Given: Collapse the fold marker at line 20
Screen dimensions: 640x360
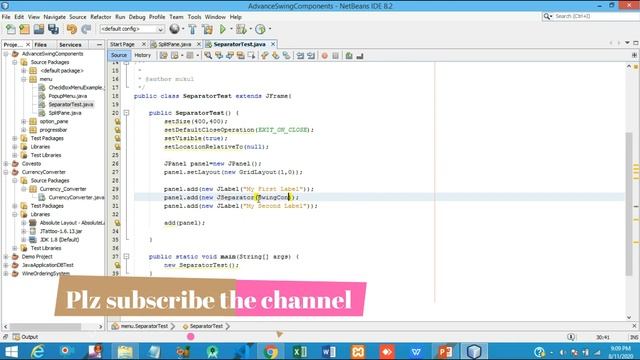Looking at the screenshot, I should (127, 113).
